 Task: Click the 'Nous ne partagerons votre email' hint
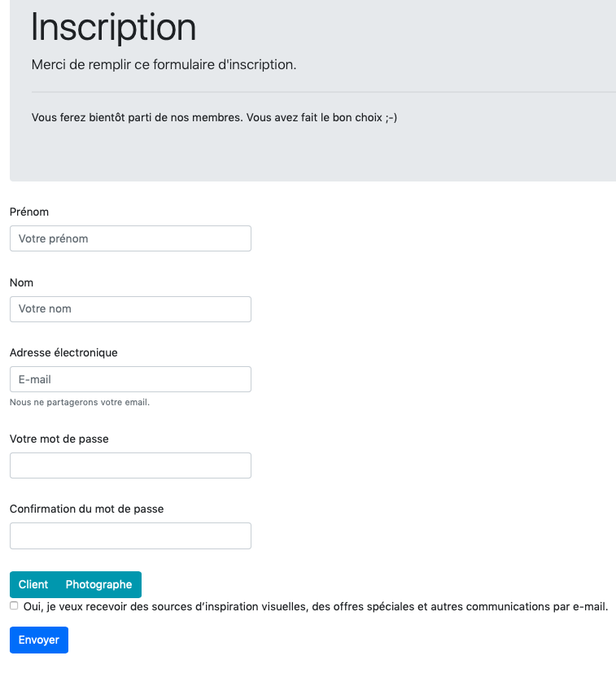(80, 402)
